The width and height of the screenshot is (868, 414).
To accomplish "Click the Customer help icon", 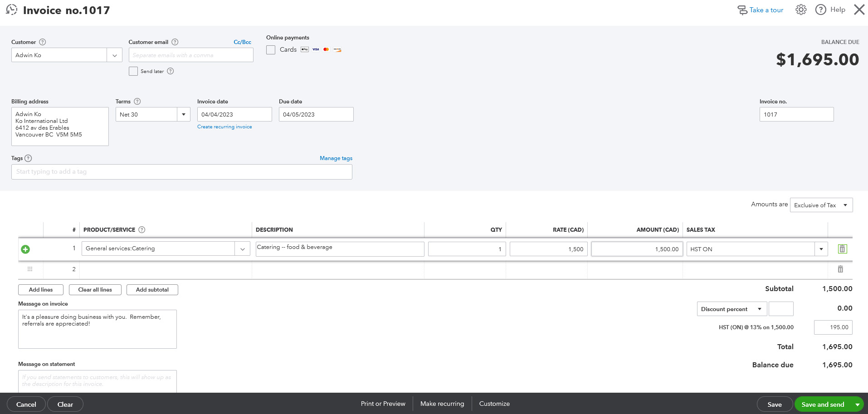I will click(x=43, y=42).
